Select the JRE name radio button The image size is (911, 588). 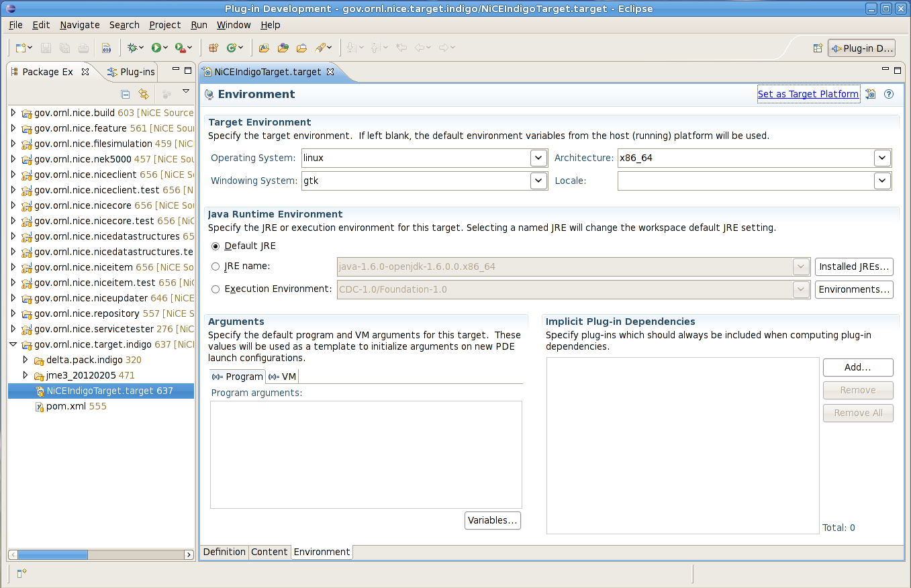[x=215, y=266]
